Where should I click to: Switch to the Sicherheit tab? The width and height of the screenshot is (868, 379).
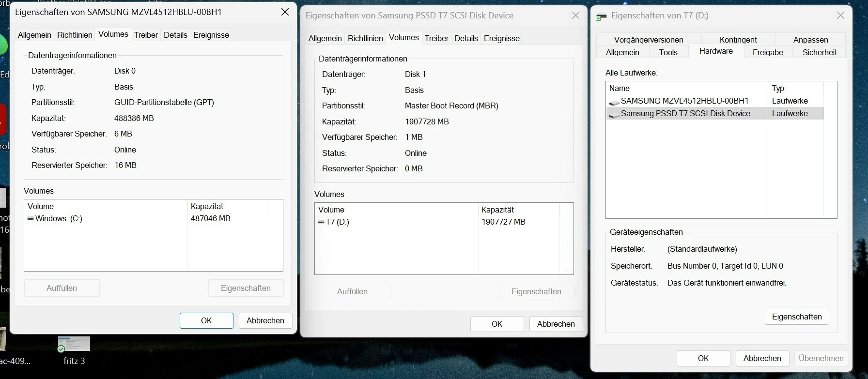pyautogui.click(x=820, y=52)
